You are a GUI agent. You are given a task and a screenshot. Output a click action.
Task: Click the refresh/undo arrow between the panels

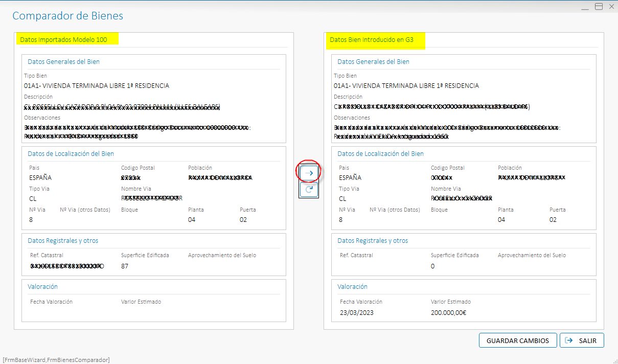pos(309,190)
